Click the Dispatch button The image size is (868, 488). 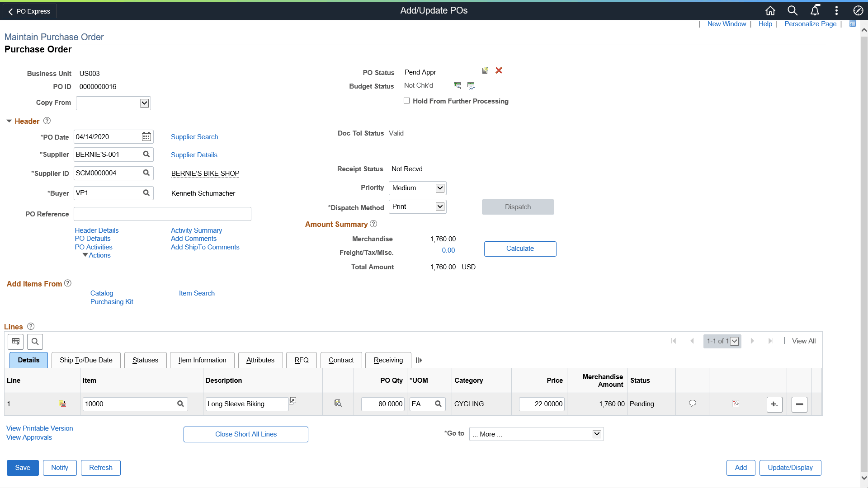(x=518, y=206)
